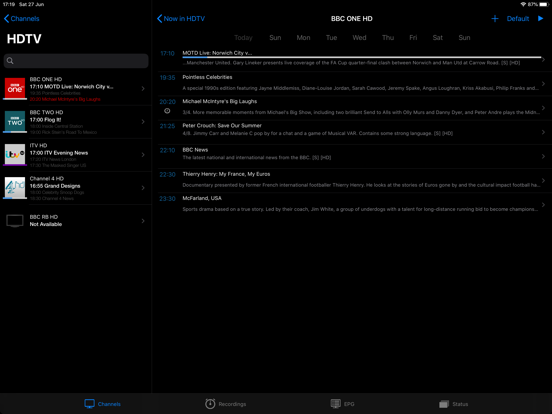The image size is (552, 414).
Task: Click the 17:10 time label
Action: pyautogui.click(x=167, y=54)
